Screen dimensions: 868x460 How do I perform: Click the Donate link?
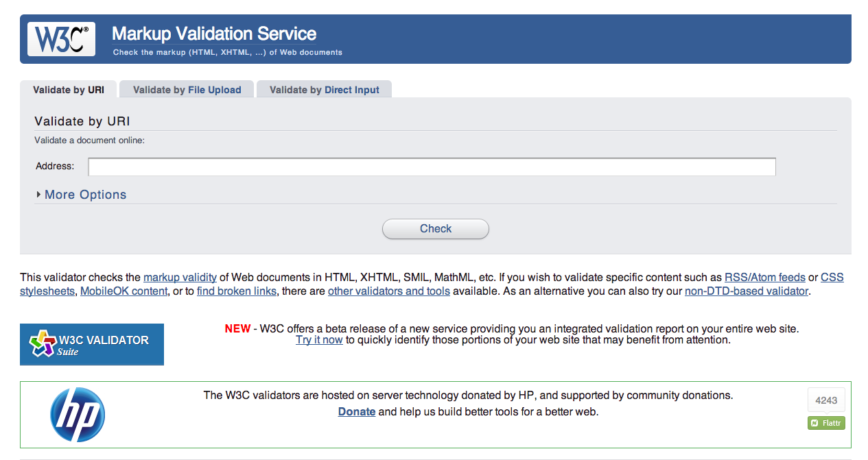tap(357, 412)
